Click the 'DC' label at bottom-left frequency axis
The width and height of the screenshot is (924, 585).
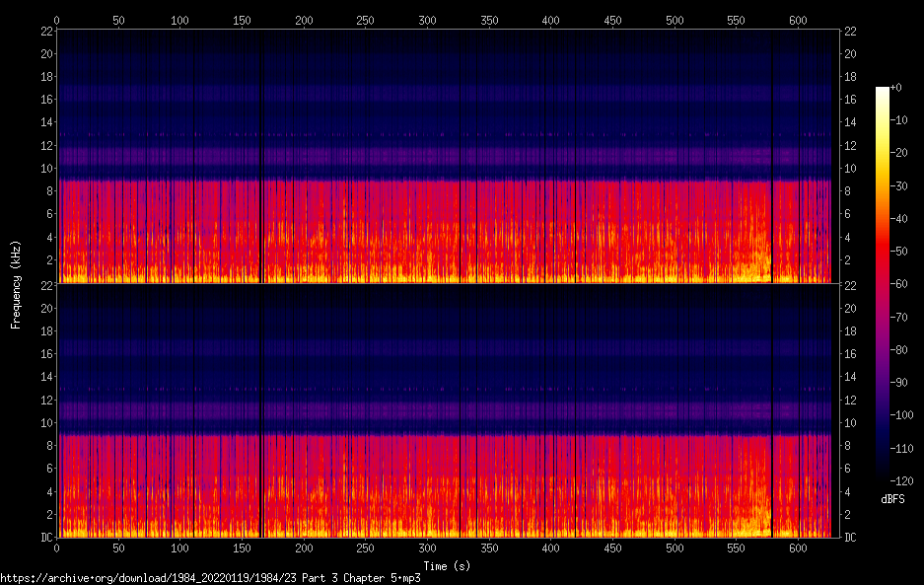pos(48,537)
